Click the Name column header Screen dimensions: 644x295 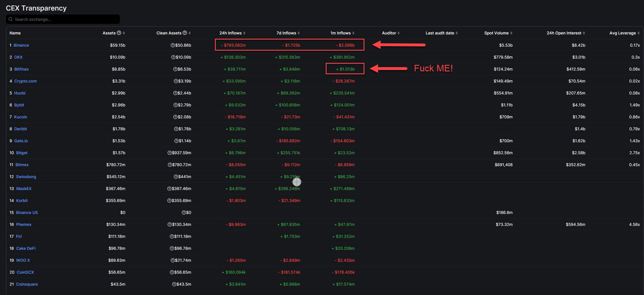click(x=15, y=33)
